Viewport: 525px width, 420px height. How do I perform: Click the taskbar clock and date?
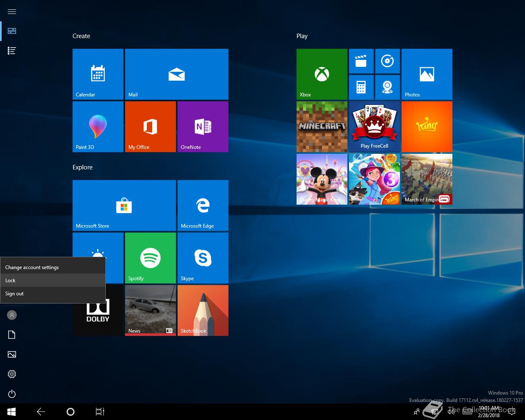pyautogui.click(x=489, y=412)
